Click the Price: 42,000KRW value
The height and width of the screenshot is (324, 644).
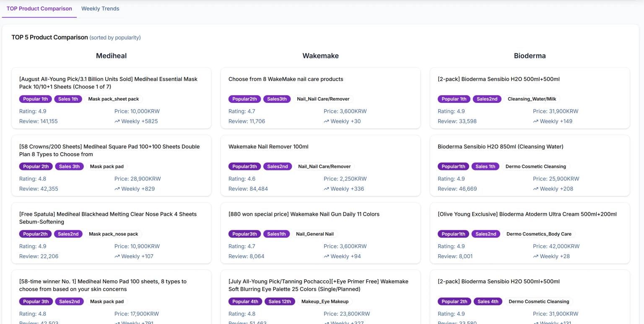click(x=556, y=246)
